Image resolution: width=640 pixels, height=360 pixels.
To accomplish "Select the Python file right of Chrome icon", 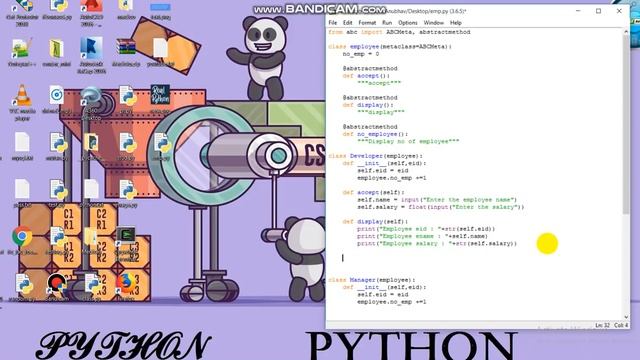I will point(57,237).
